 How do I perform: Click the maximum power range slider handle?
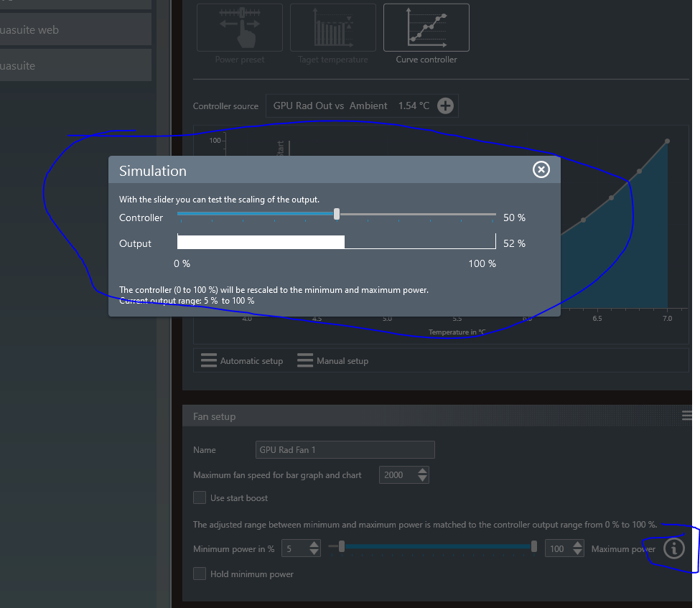tap(534, 546)
